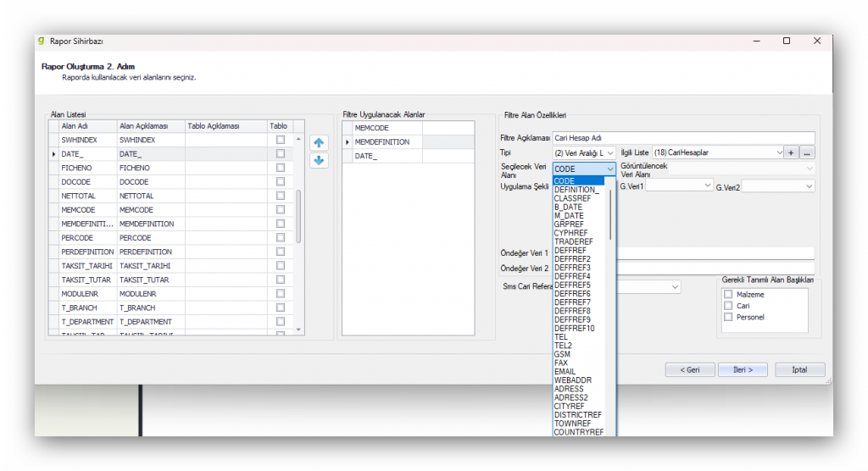Click the Öndeğer Veri 2 input field
Screen dimensions: 868x471
pyautogui.click(x=715, y=269)
